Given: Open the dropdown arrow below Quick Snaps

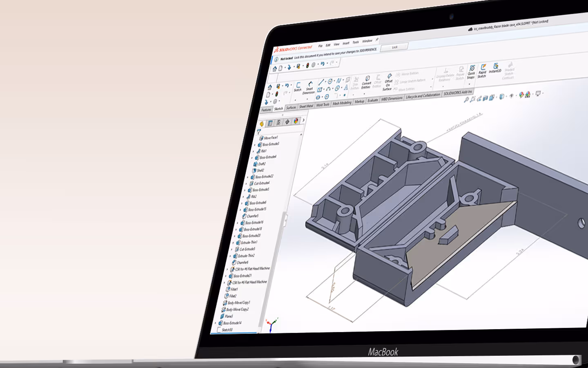Looking at the screenshot, I should click(x=469, y=84).
